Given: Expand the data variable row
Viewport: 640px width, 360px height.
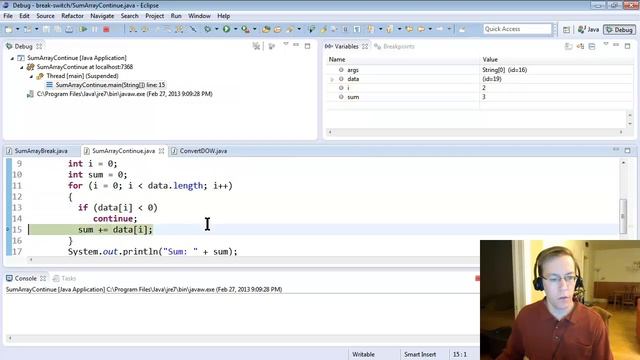Looking at the screenshot, I should [332, 79].
